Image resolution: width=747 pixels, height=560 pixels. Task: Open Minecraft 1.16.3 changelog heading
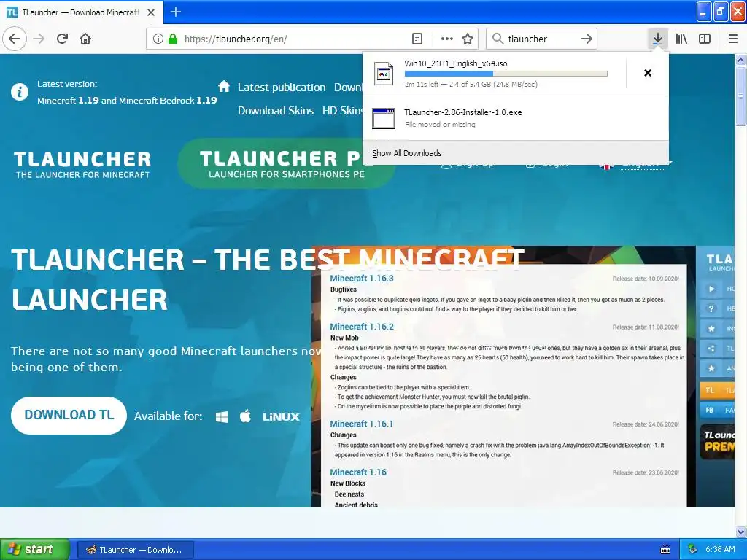tap(362, 278)
